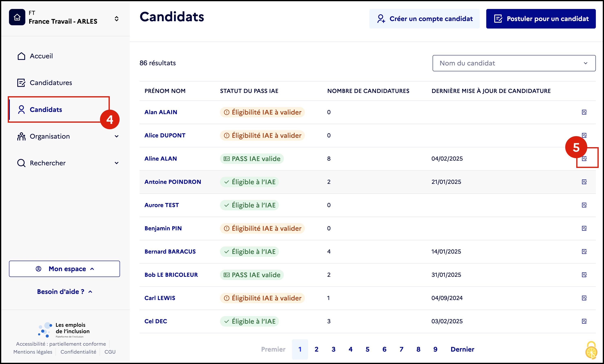The height and width of the screenshot is (364, 604).
Task: Click the Les emplois de l'inclusion logo
Action: 64,330
